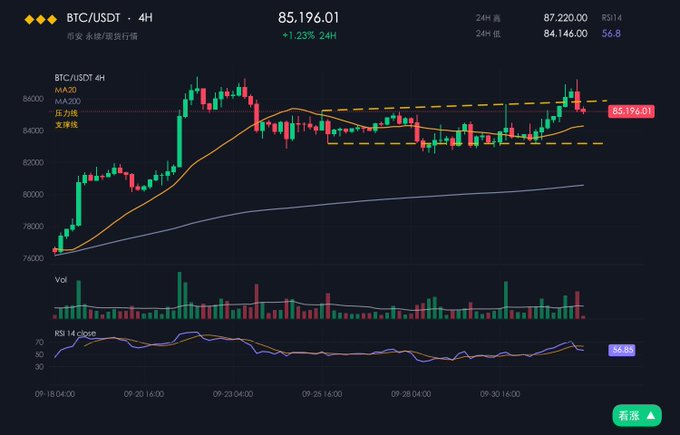Viewport: 680px width, 435px height.
Task: Click the purple RSI tag 56.85
Action: 622,350
